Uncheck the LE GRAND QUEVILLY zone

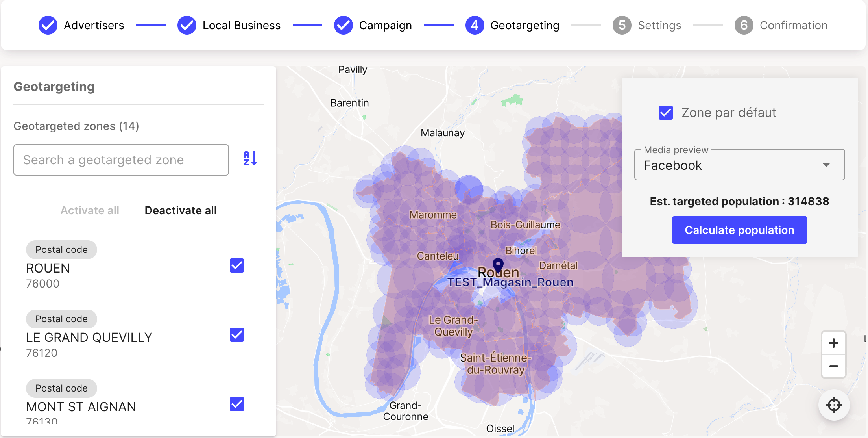(237, 335)
